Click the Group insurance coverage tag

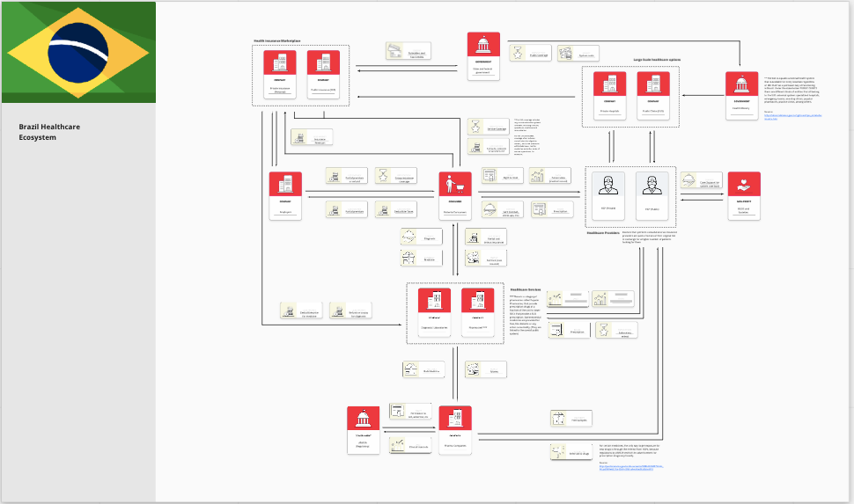[396, 176]
